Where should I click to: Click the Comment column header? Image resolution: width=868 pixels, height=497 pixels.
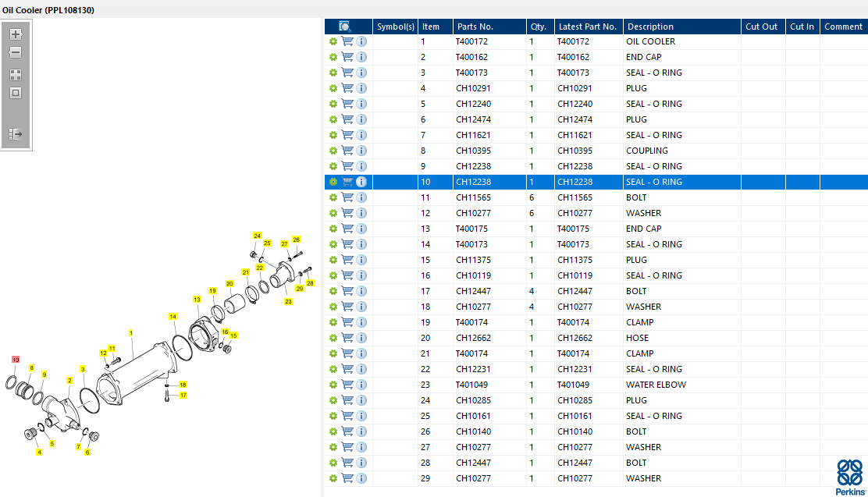844,27
